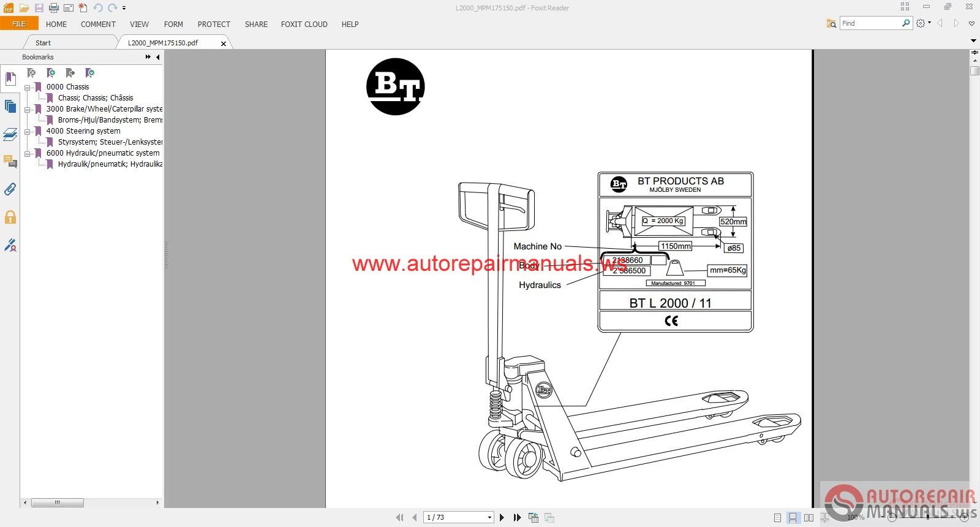The width and height of the screenshot is (980, 527).
Task: Open the tab list dropdown arrow
Action: click(x=973, y=40)
